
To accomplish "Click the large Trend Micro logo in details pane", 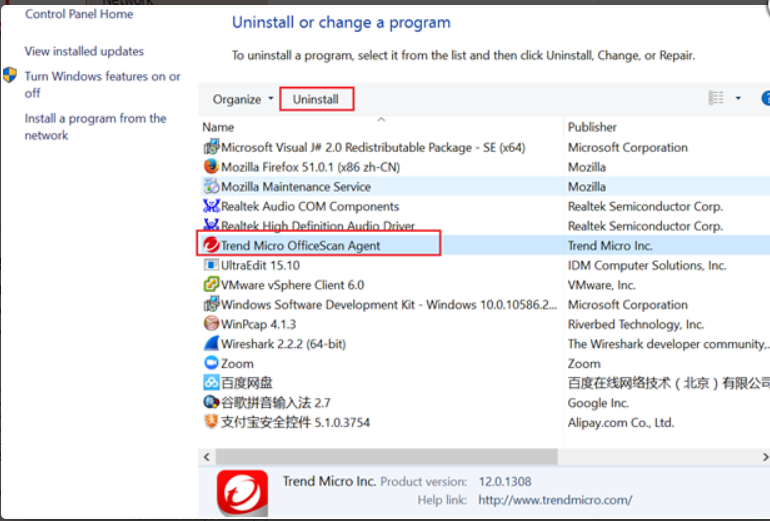I will coord(243,493).
